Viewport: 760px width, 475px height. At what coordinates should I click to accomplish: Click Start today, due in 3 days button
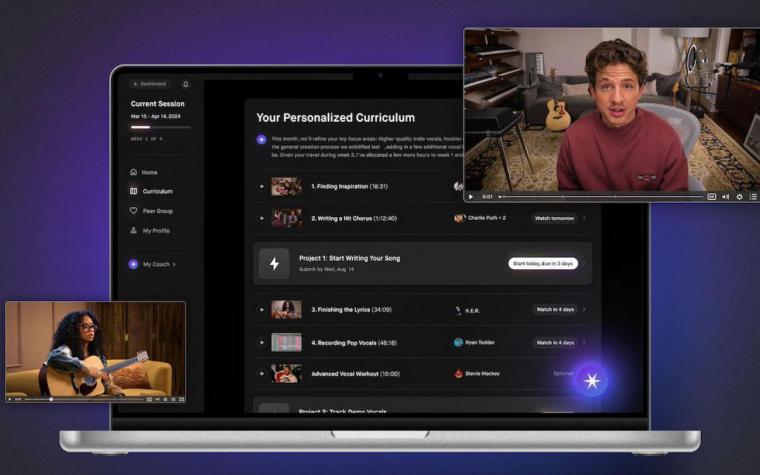point(543,263)
